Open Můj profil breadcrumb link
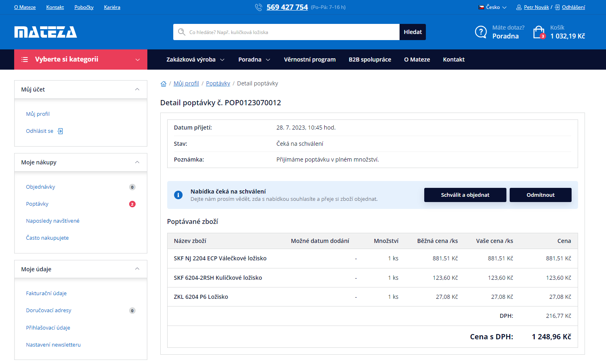The image size is (606, 364). [x=186, y=83]
